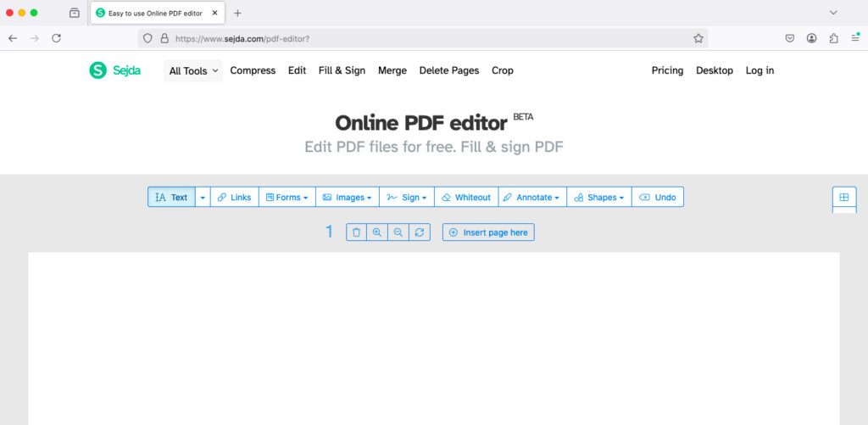Open the Annotate dropdown
868x425 pixels.
(x=532, y=197)
